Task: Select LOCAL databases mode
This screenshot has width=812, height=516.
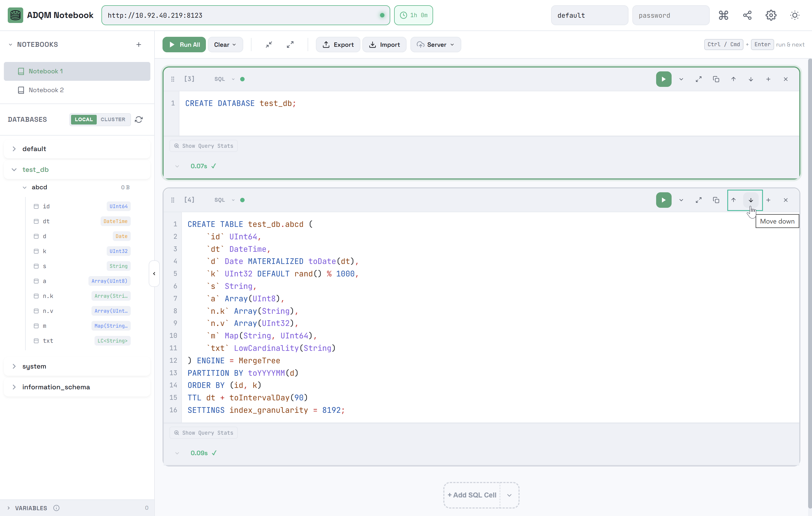Action: [84, 120]
